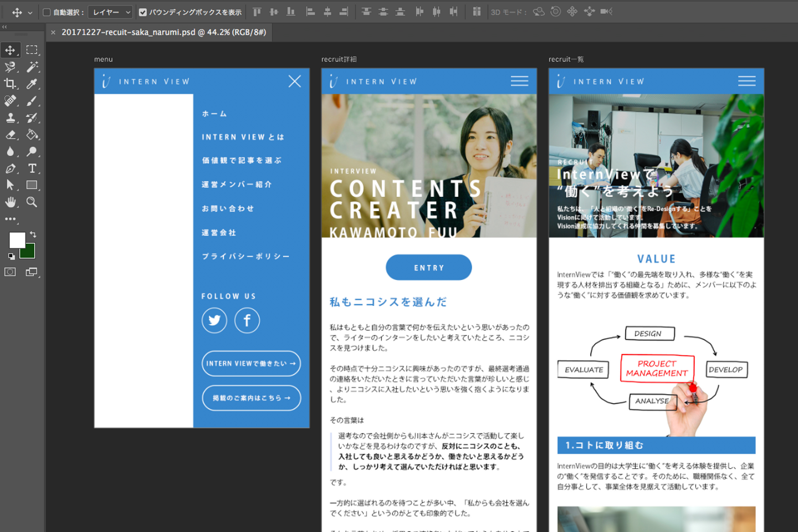Screen dimensions: 798x532
Task: Open the レイヤー auto-select dropdown
Action: tap(110, 12)
